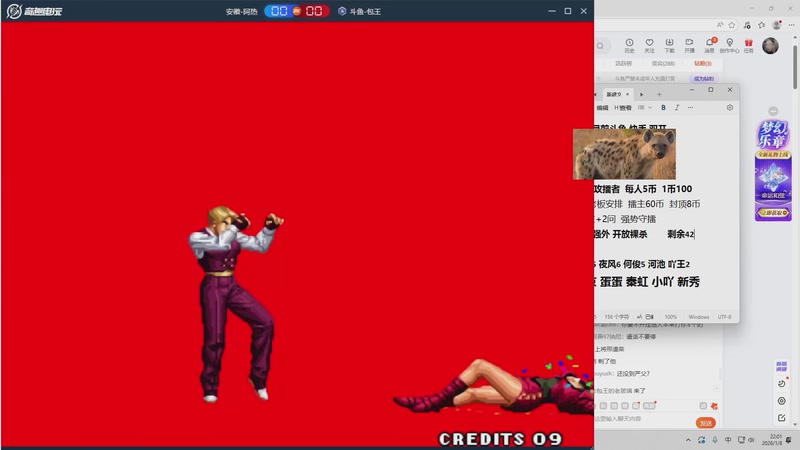
Task: Click the Douyu search magnifier icon
Action: pyautogui.click(x=601, y=46)
